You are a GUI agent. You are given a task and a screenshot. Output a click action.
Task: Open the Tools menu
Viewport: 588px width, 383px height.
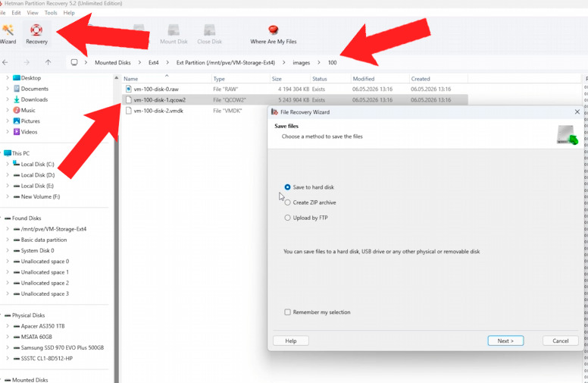[51, 13]
